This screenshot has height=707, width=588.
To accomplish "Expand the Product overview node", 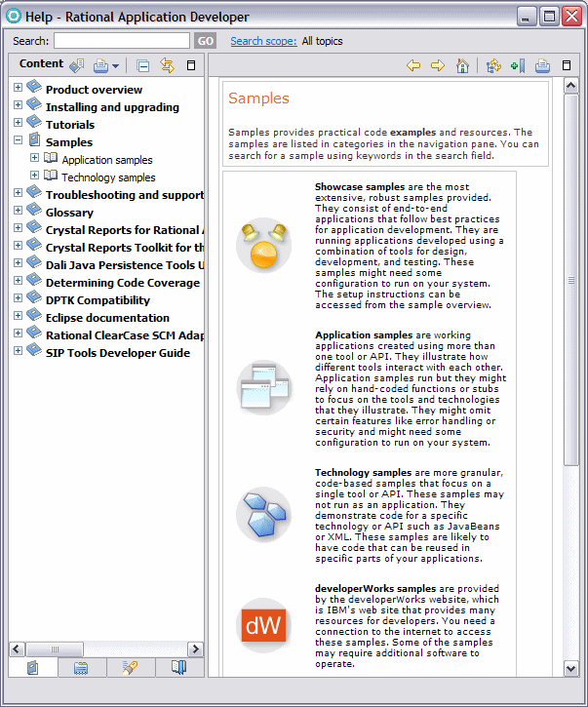I will coord(18,87).
